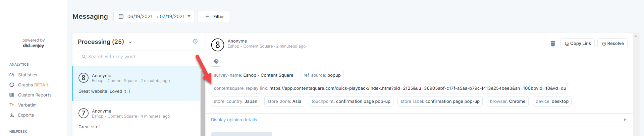Screen dimensions: 644x136
Task: Click the touchpoint: confirmation page pop-up tag
Action: point(351,101)
